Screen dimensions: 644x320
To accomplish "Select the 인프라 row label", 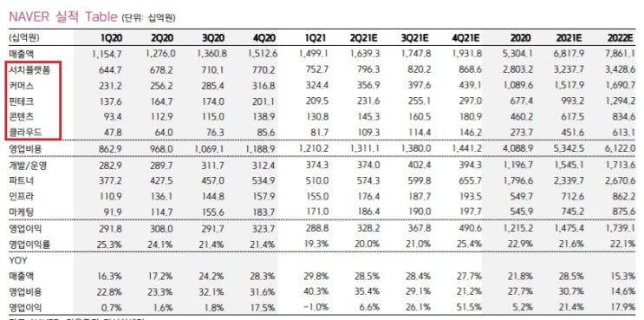I will (x=22, y=196).
